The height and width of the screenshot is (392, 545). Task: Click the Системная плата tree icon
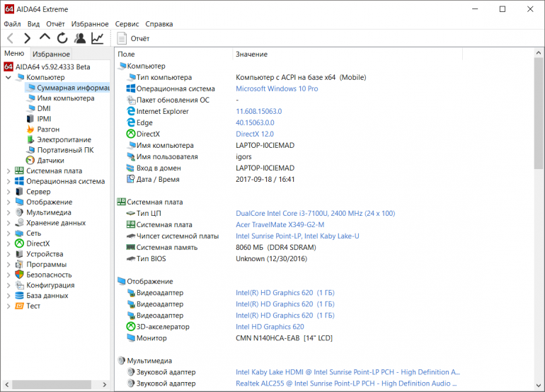click(19, 171)
